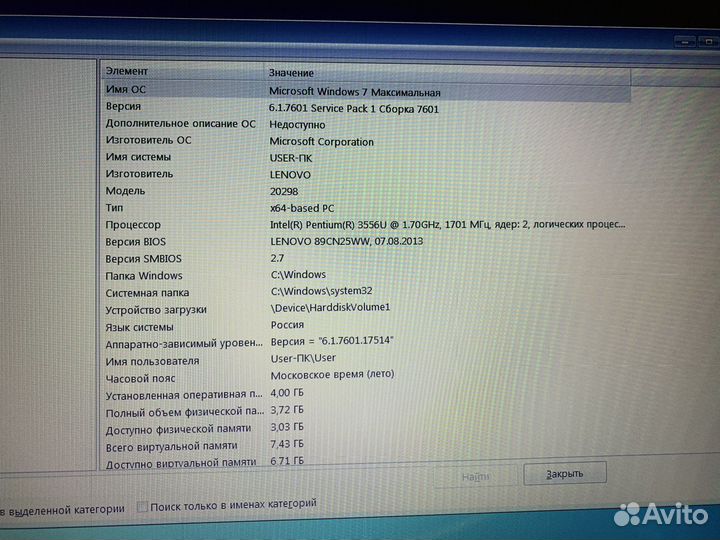Select the 'Тип' row label
720x540 pixels.
[114, 208]
